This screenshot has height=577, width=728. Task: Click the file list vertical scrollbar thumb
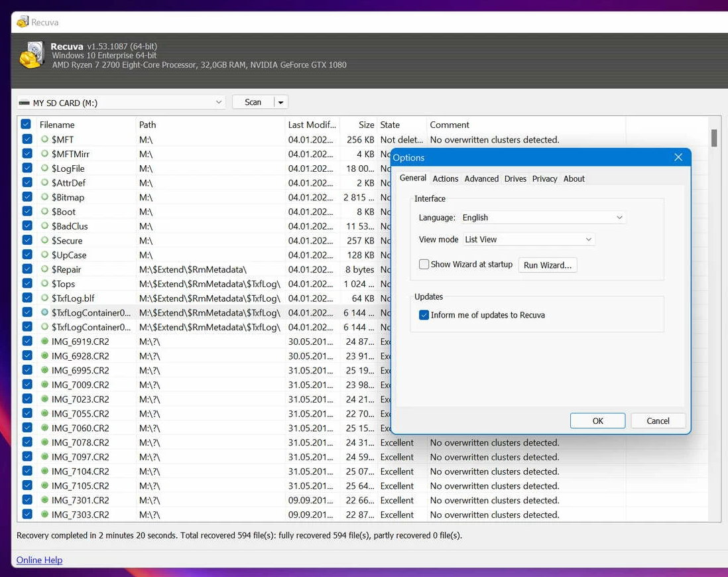pyautogui.click(x=714, y=138)
